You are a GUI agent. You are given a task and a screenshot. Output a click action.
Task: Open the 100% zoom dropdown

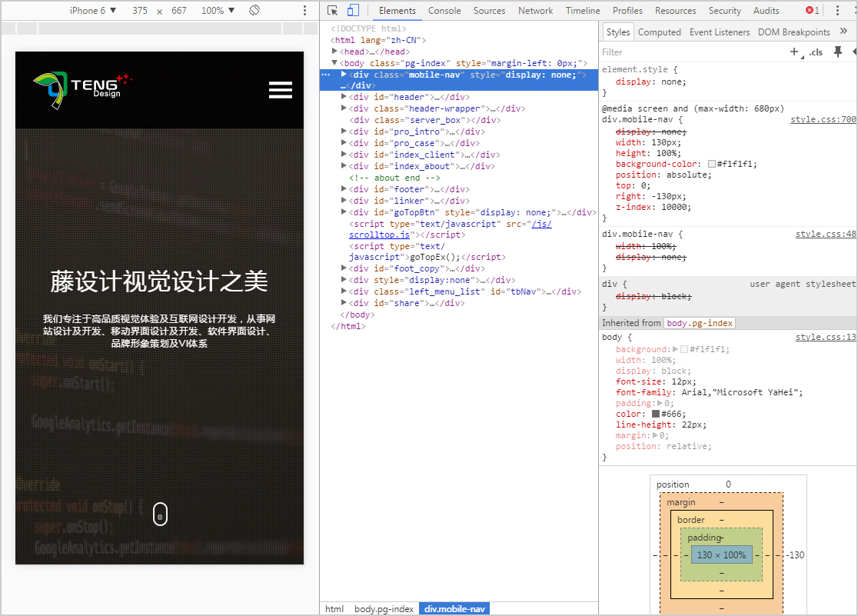[218, 11]
